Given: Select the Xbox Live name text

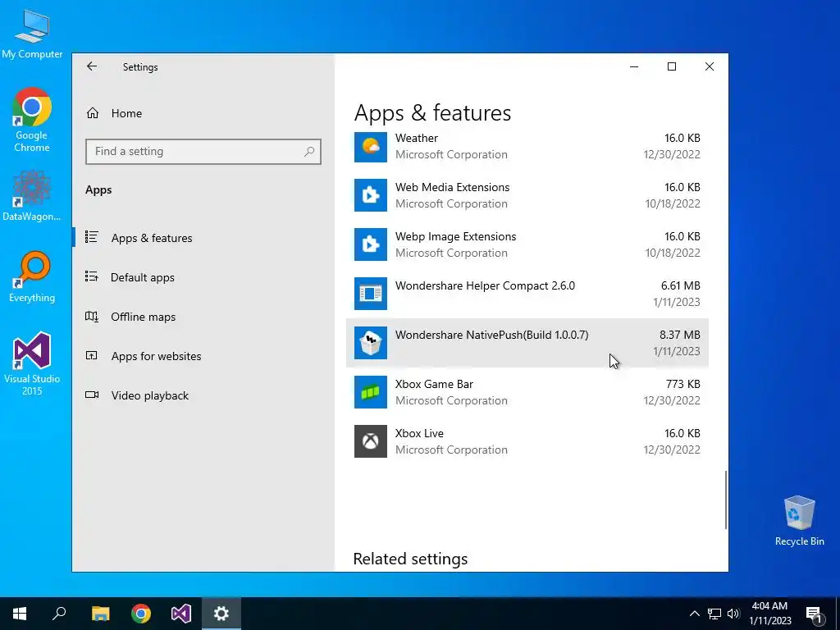Looking at the screenshot, I should [419, 433].
